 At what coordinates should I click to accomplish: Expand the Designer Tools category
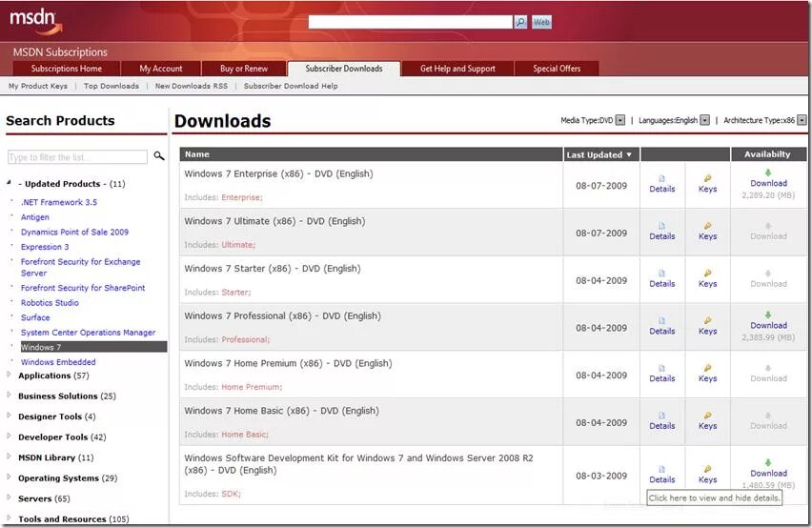pos(9,416)
